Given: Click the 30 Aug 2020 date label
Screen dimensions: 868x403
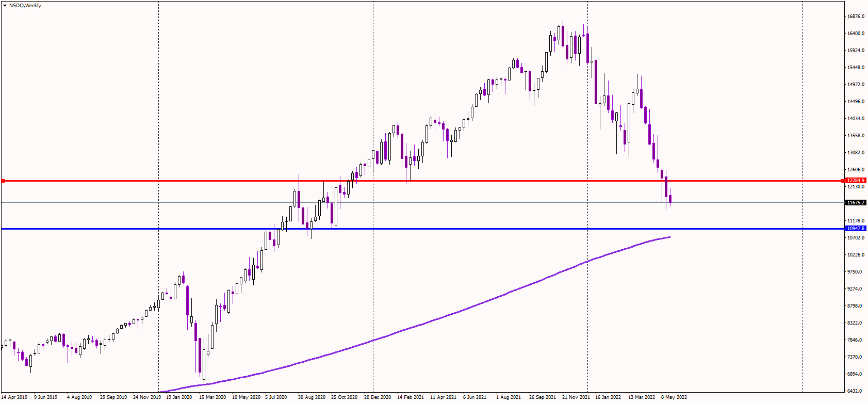Looking at the screenshot, I should (x=312, y=397).
